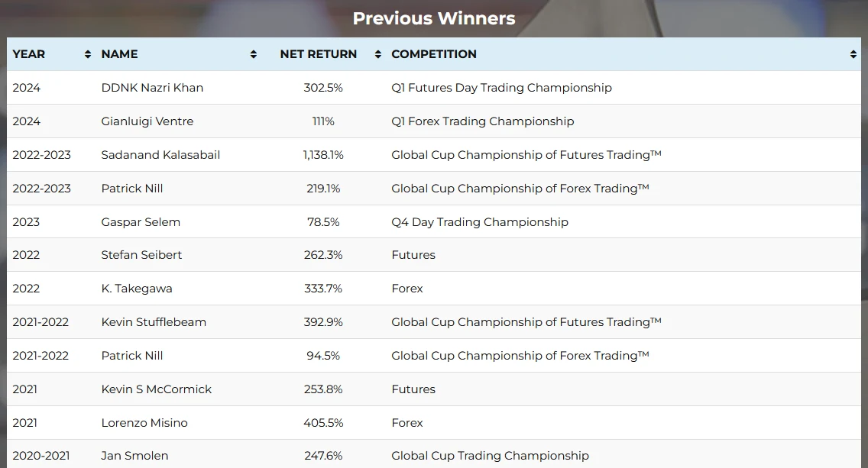
Task: Sort table by NAME column header
Action: [119, 54]
